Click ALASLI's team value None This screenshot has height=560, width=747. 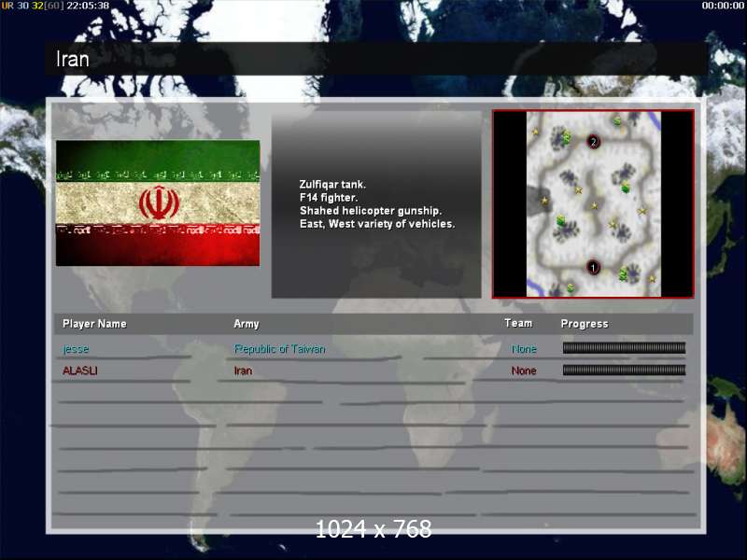point(524,371)
